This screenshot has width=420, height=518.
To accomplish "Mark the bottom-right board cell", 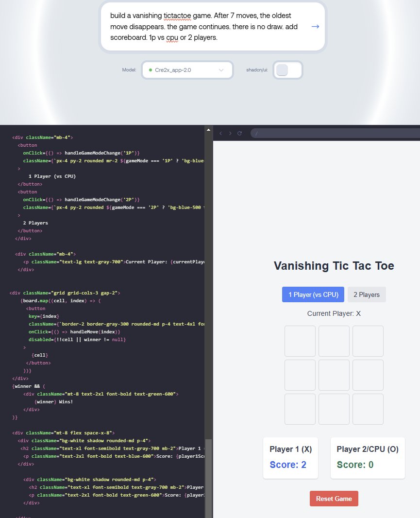I will [x=368, y=409].
